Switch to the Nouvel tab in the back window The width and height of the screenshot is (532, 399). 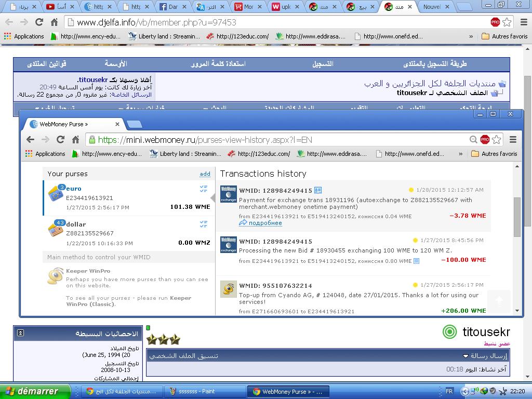436,7
